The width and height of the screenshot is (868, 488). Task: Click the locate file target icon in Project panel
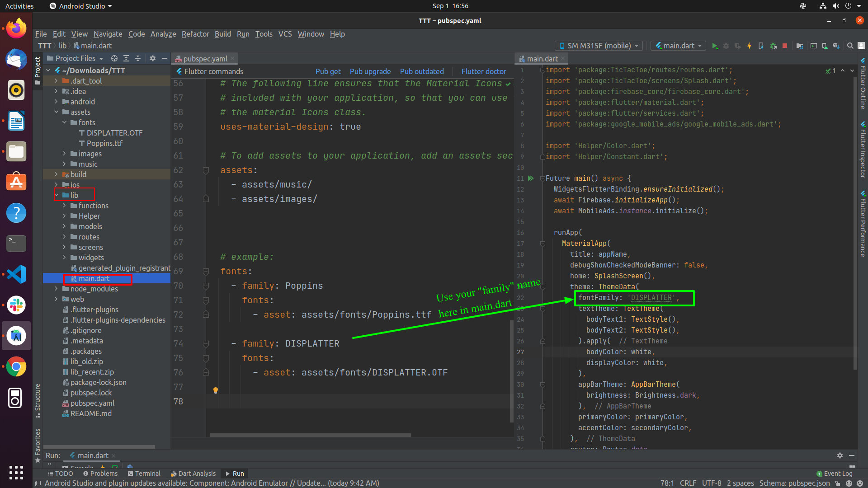[x=114, y=58]
